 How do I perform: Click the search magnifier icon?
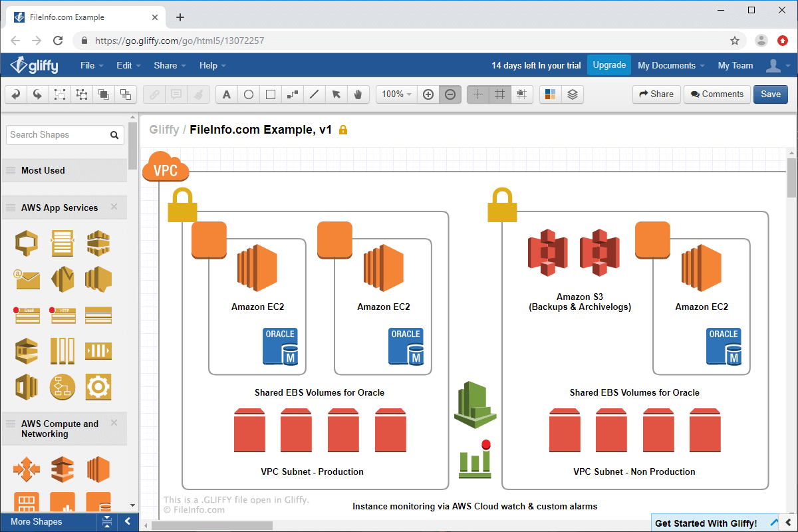click(115, 135)
